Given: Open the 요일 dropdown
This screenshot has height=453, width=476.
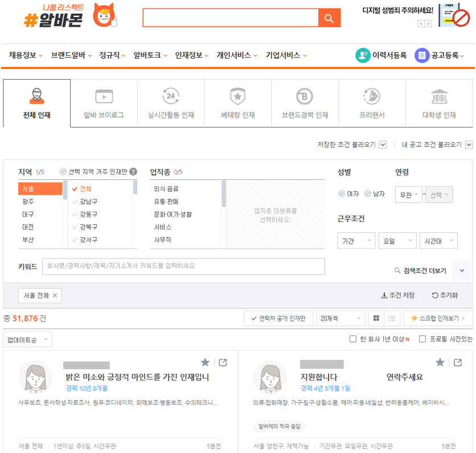Looking at the screenshot, I should 397,241.
